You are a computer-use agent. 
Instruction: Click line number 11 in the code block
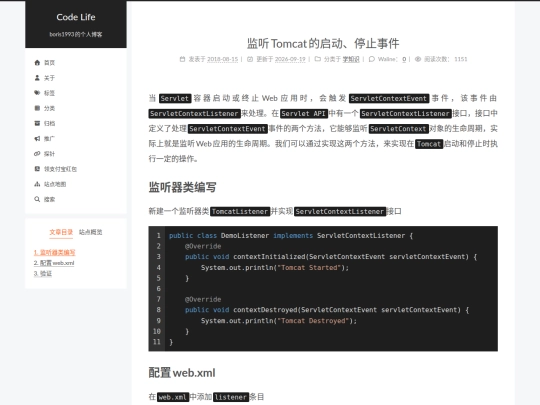pos(157,342)
